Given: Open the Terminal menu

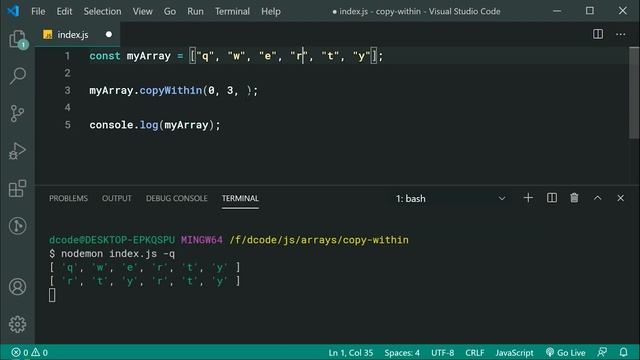Looking at the screenshot, I should (232, 11).
